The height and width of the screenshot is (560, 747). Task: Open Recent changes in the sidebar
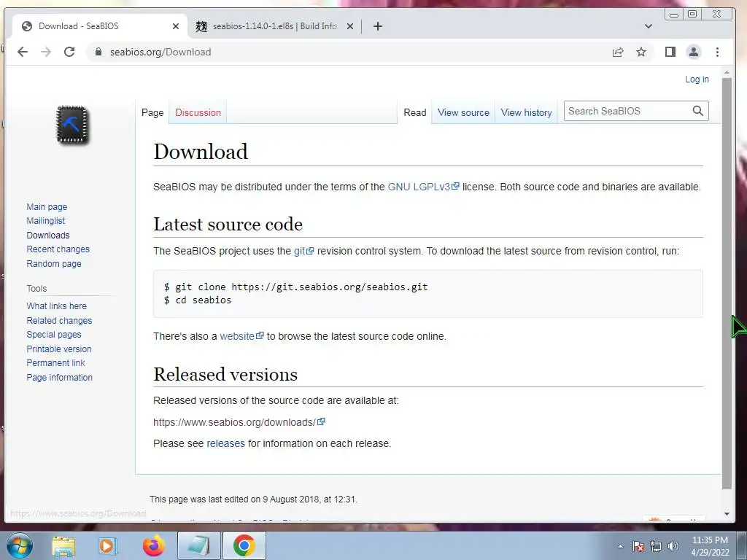(58, 249)
